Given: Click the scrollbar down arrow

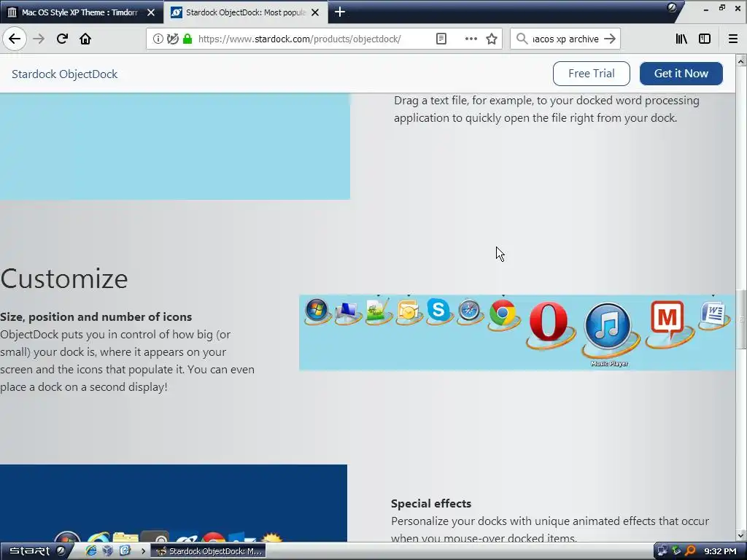Looking at the screenshot, I should coord(741,536).
